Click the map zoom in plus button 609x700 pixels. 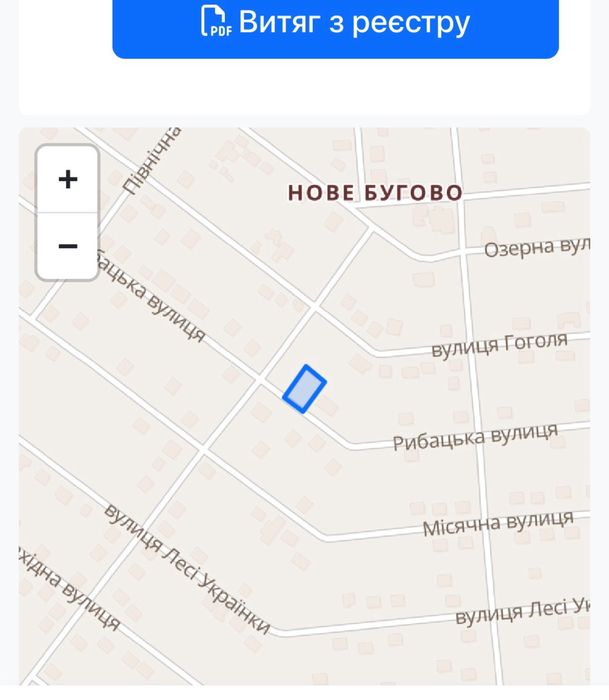tap(67, 179)
